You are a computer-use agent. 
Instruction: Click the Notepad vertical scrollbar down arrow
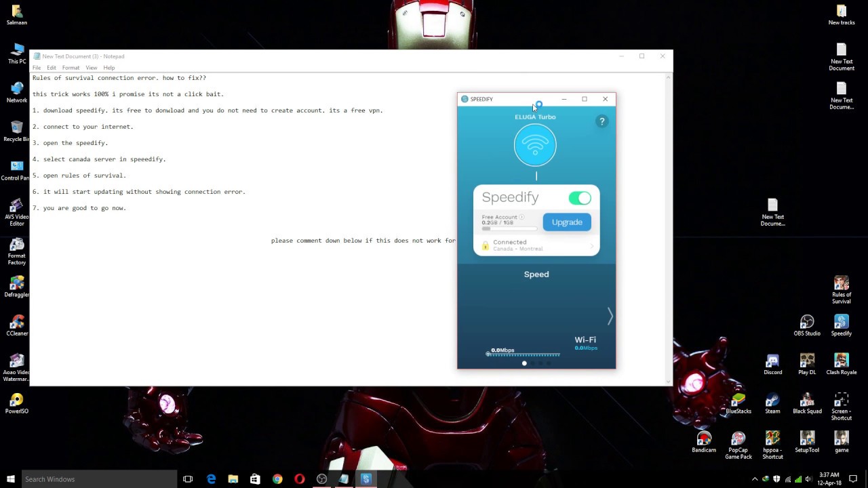pos(668,381)
